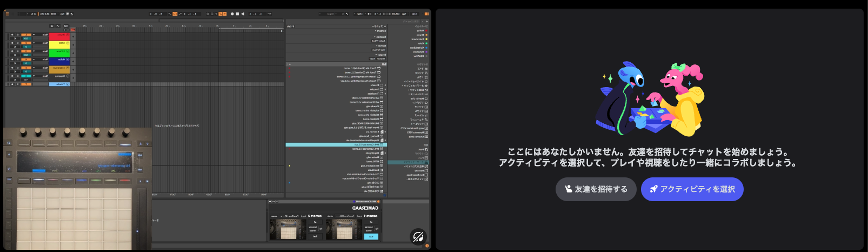868x252 pixels.
Task: Expand the Presets folder in browser list
Action: pos(385,85)
